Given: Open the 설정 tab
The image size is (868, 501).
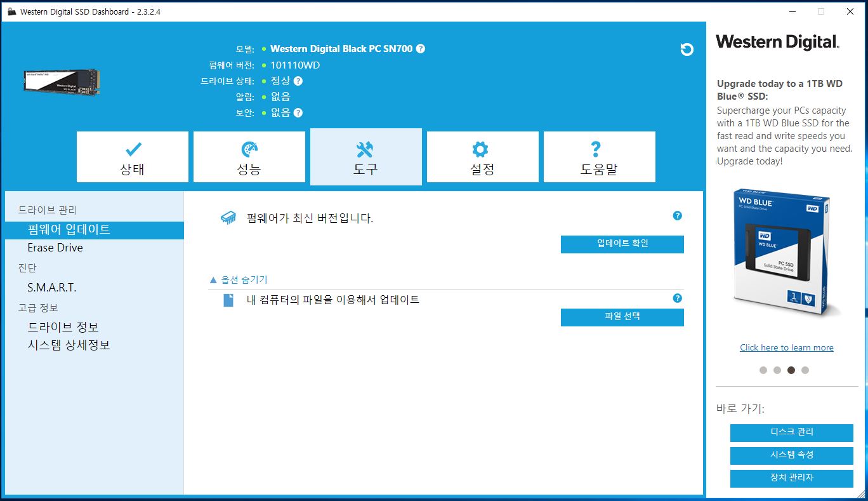Looking at the screenshot, I should click(x=482, y=157).
